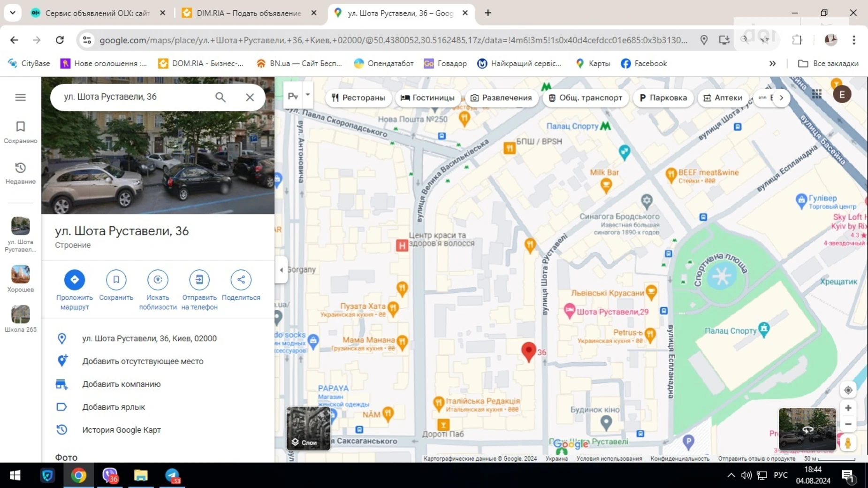
Task: Zoom out using the minus map control
Action: pyautogui.click(x=848, y=424)
